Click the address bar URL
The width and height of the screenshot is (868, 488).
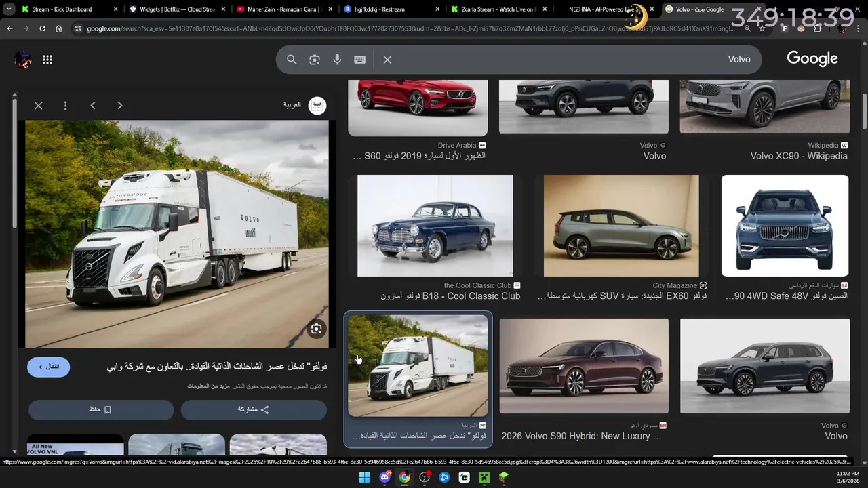pyautogui.click(x=410, y=28)
